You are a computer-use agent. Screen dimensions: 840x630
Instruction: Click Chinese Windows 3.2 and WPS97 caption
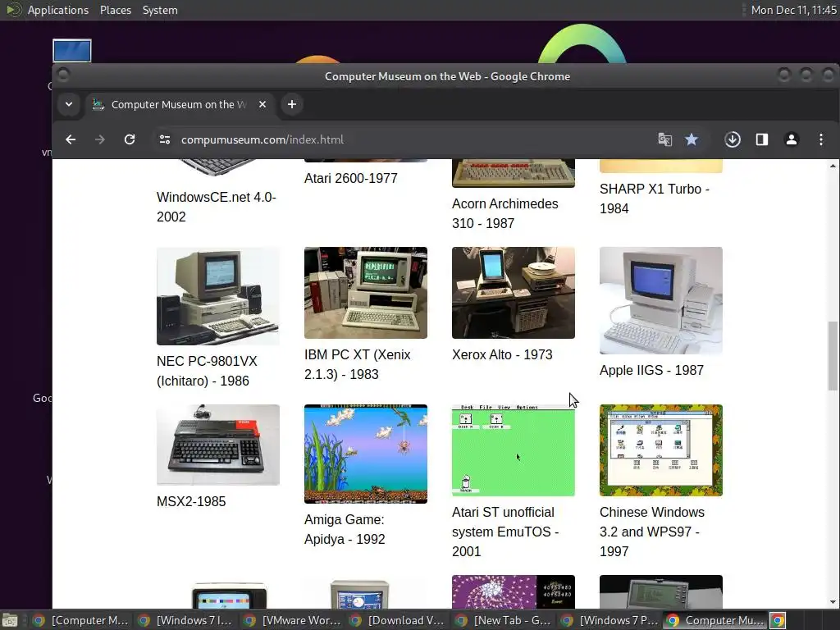tap(652, 532)
